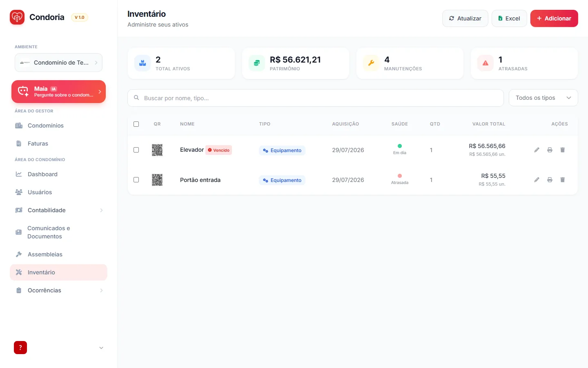Select Inventário in sidebar
The height and width of the screenshot is (368, 588).
(58, 272)
